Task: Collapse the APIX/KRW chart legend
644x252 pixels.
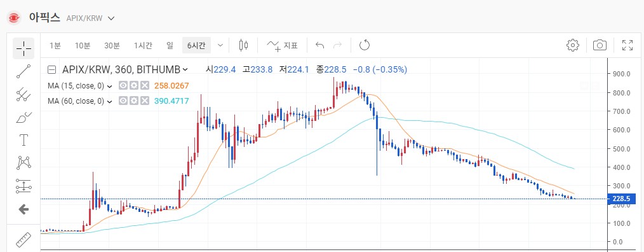Action: 51,69
